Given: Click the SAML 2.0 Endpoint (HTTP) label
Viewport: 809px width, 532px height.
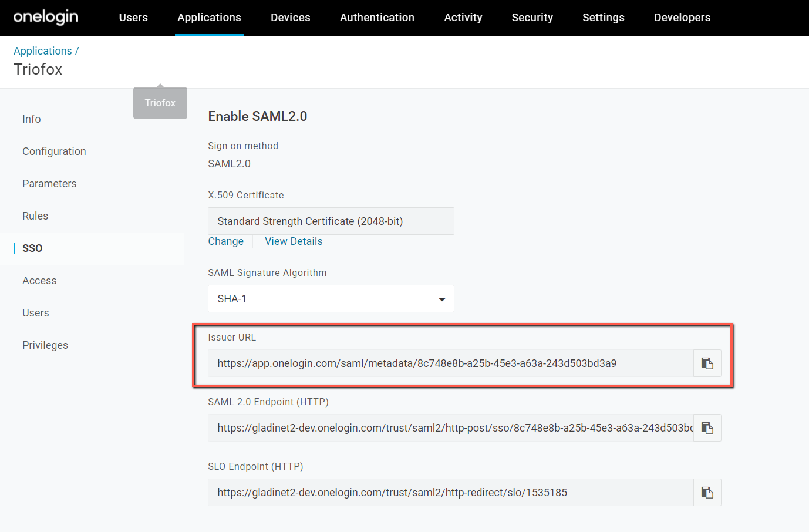Looking at the screenshot, I should click(x=268, y=402).
